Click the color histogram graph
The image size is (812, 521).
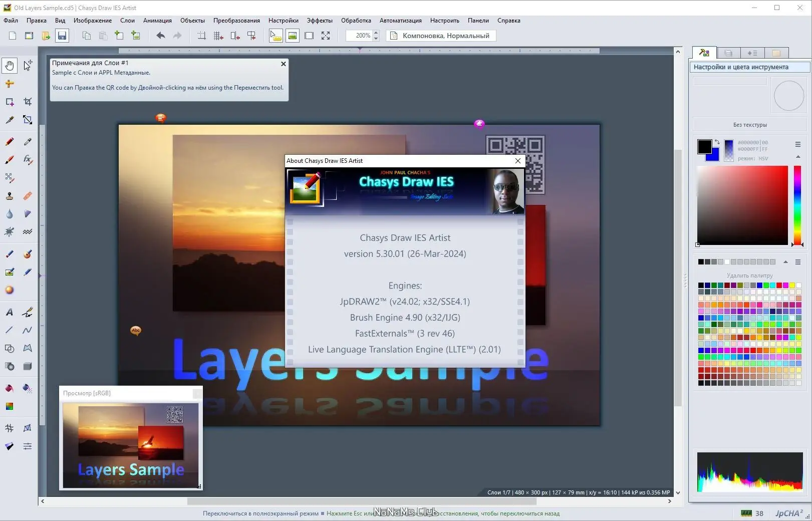pyautogui.click(x=750, y=472)
